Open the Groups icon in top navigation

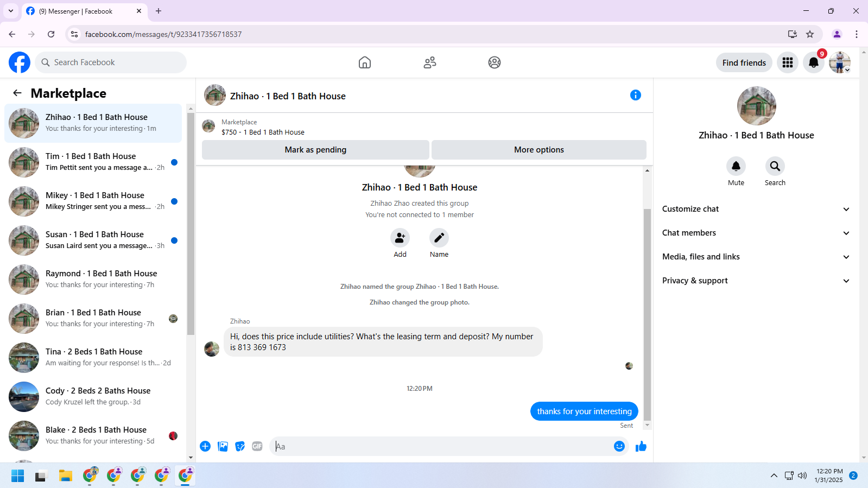(495, 62)
